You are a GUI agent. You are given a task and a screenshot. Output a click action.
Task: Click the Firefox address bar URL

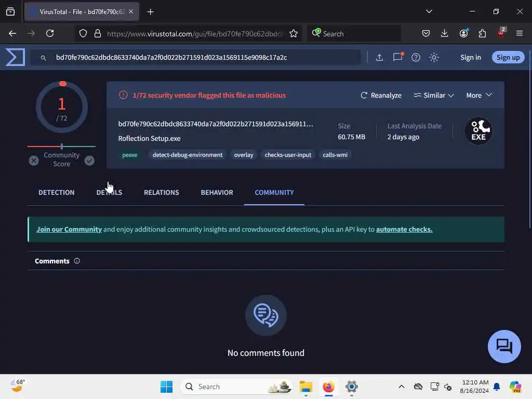[194, 34]
